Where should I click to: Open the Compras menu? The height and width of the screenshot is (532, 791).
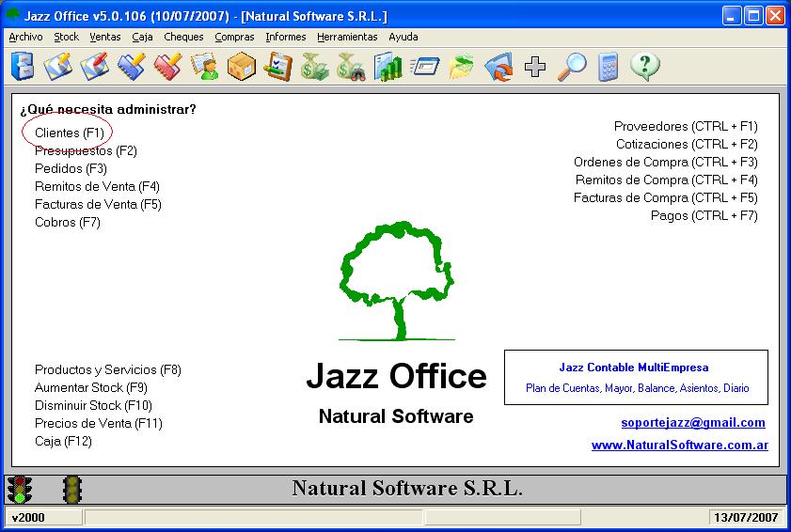tap(234, 37)
